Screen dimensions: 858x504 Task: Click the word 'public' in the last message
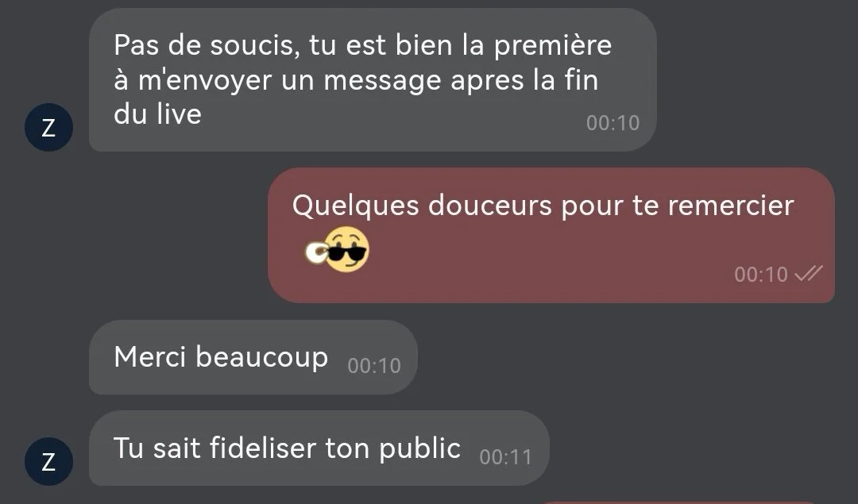419,449
